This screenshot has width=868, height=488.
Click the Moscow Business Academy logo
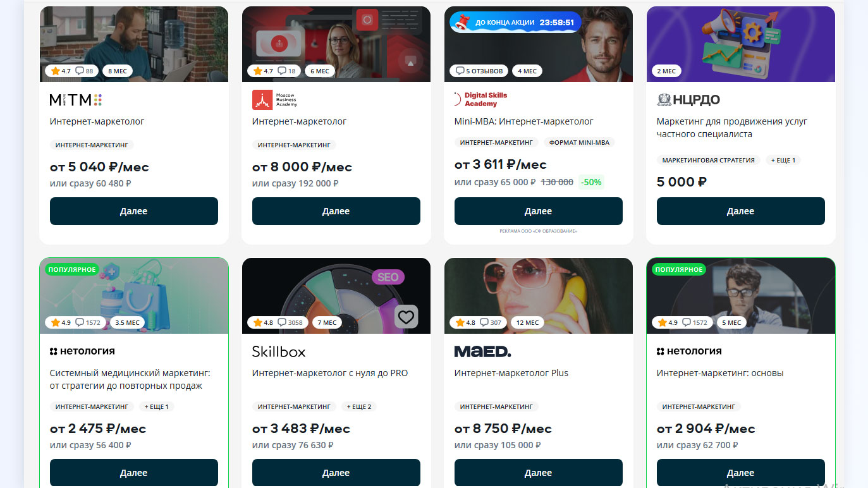point(274,100)
